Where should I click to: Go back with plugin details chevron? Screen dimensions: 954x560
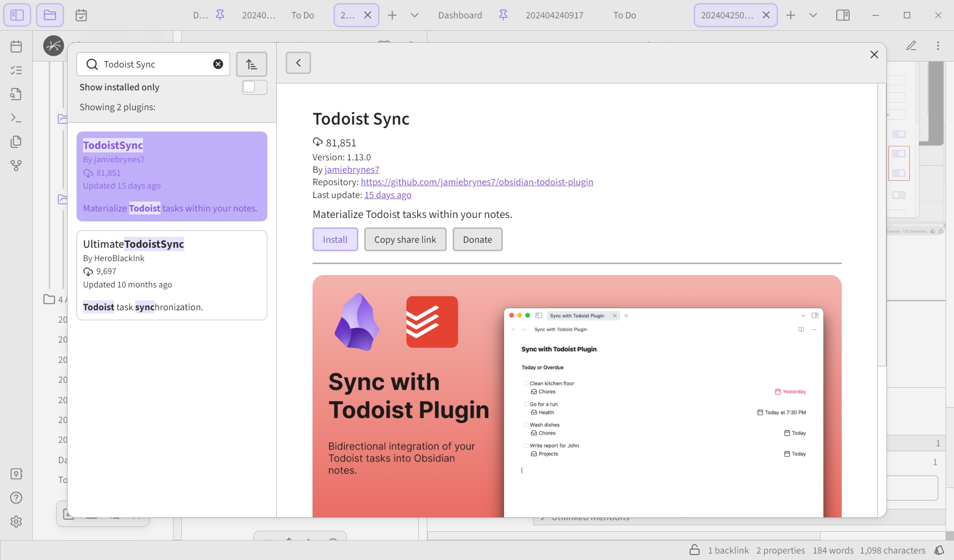pyautogui.click(x=298, y=63)
